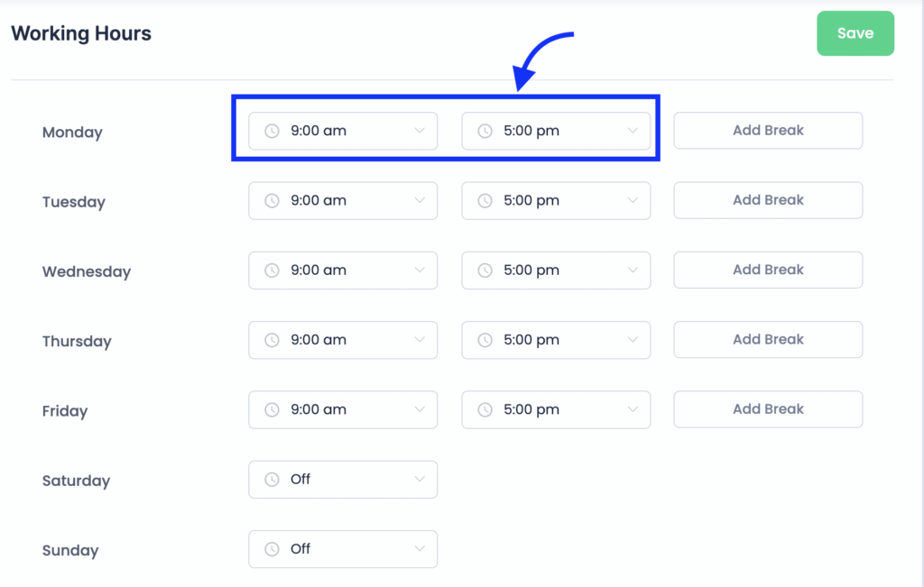Open Wednesday's 9:00 am start time chevron

pos(420,270)
